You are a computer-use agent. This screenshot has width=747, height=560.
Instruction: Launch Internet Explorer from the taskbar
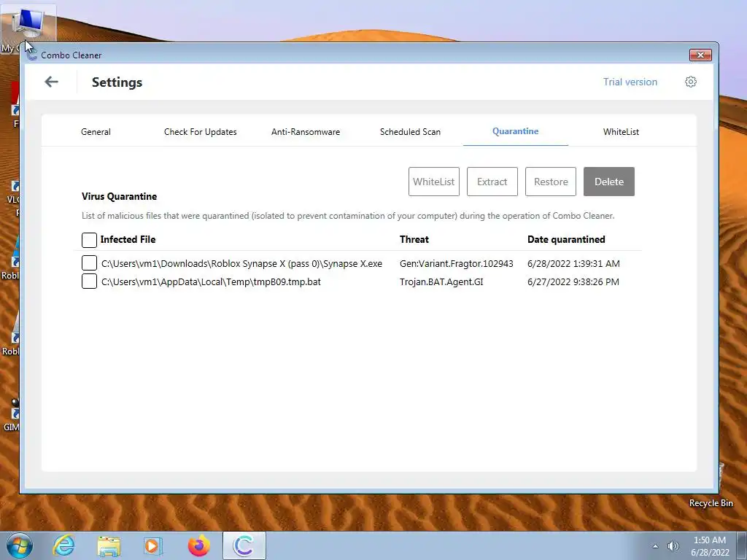tap(63, 545)
